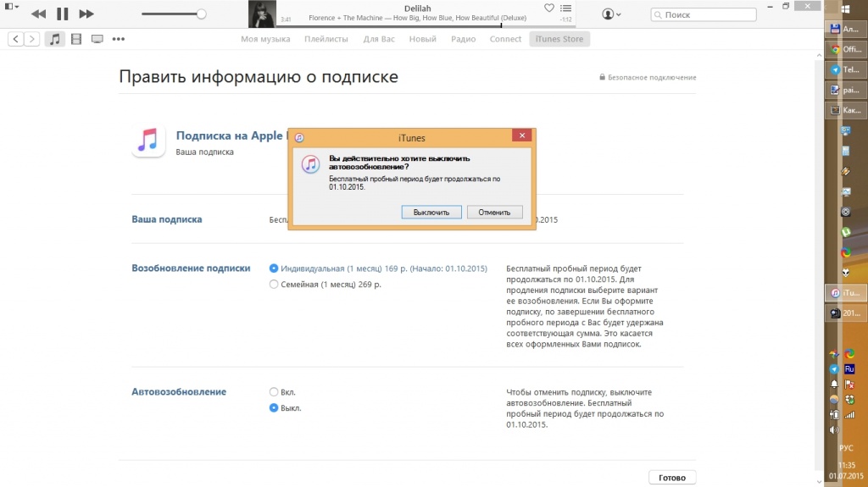Image resolution: width=868 pixels, height=487 pixels.
Task: Open the Connect tab
Action: coord(505,39)
